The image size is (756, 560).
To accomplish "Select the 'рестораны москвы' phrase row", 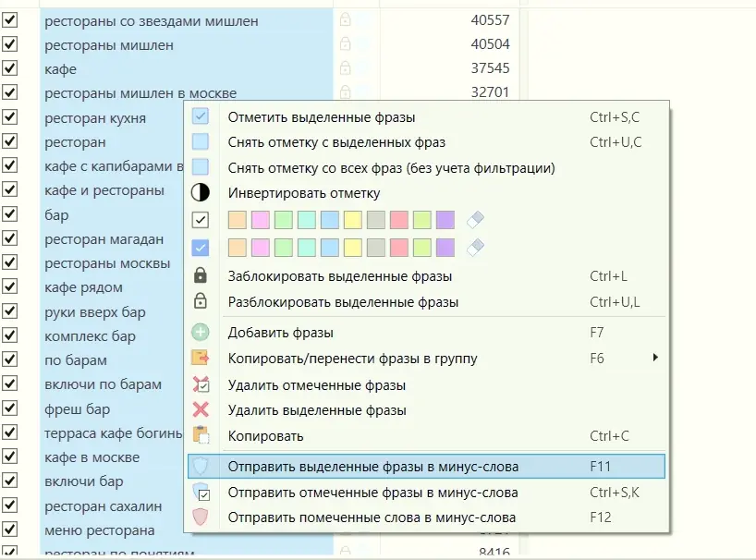I will (x=107, y=263).
